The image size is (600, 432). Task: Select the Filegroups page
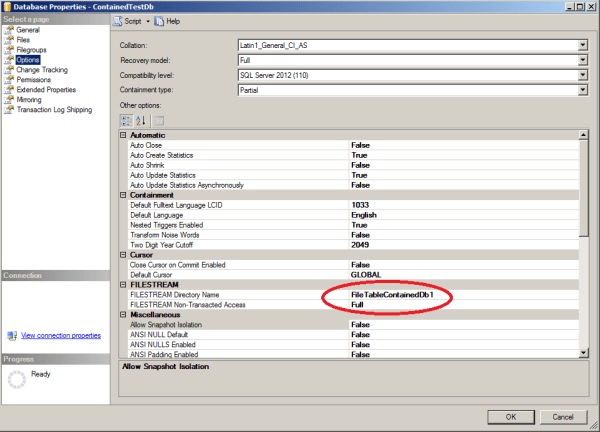pos(31,50)
